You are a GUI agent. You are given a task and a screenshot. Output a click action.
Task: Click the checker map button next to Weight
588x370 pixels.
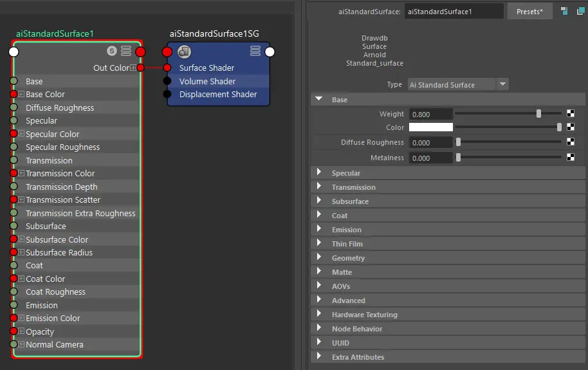(571, 114)
